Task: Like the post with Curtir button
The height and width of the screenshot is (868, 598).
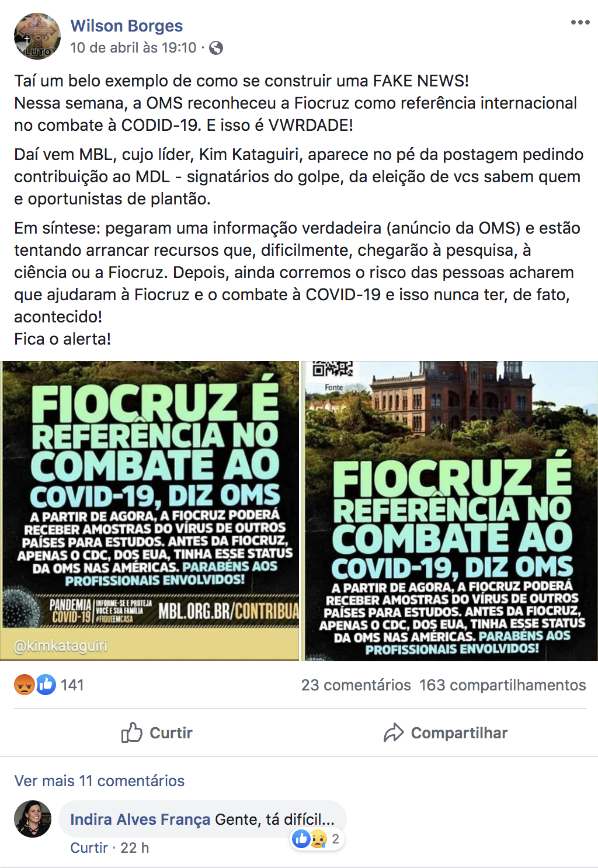Action: click(157, 732)
